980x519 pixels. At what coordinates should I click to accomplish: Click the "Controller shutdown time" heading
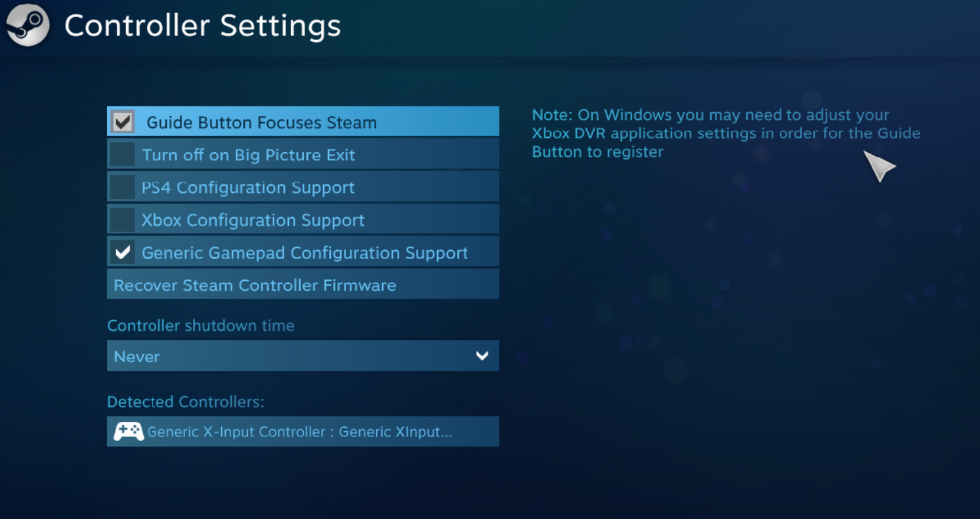click(x=200, y=326)
